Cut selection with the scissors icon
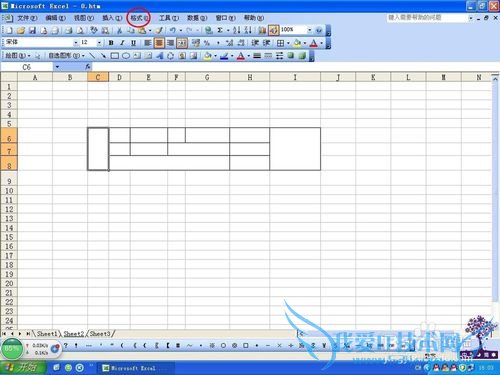This screenshot has width=500, height=375. pos(119,30)
